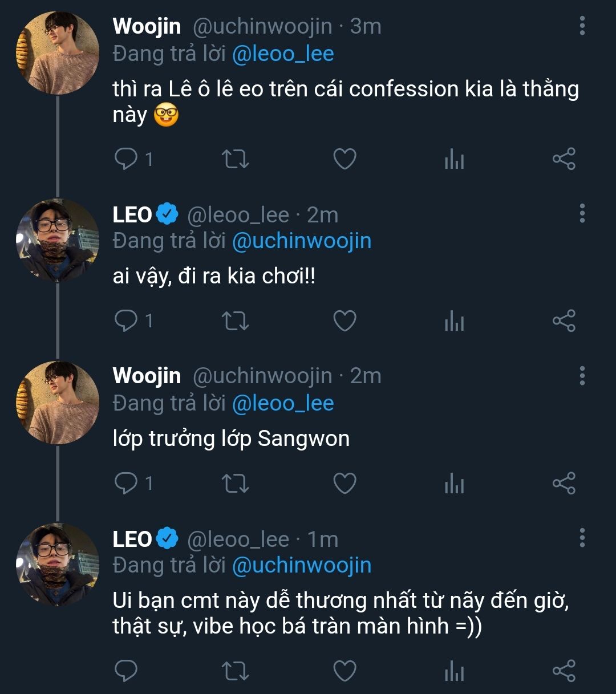Screen dimensions: 616x694
Task: View analytics of Woojin's confession tweet
Action: pyautogui.click(x=454, y=160)
